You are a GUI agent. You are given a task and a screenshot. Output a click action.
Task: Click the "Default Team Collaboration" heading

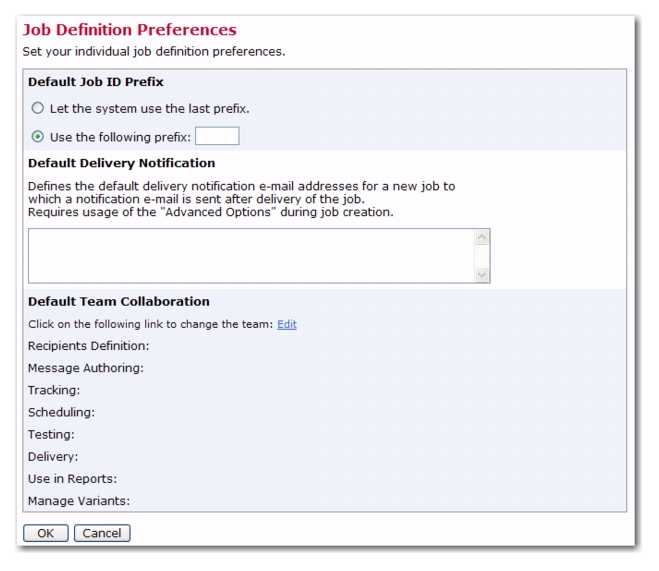[x=119, y=302]
